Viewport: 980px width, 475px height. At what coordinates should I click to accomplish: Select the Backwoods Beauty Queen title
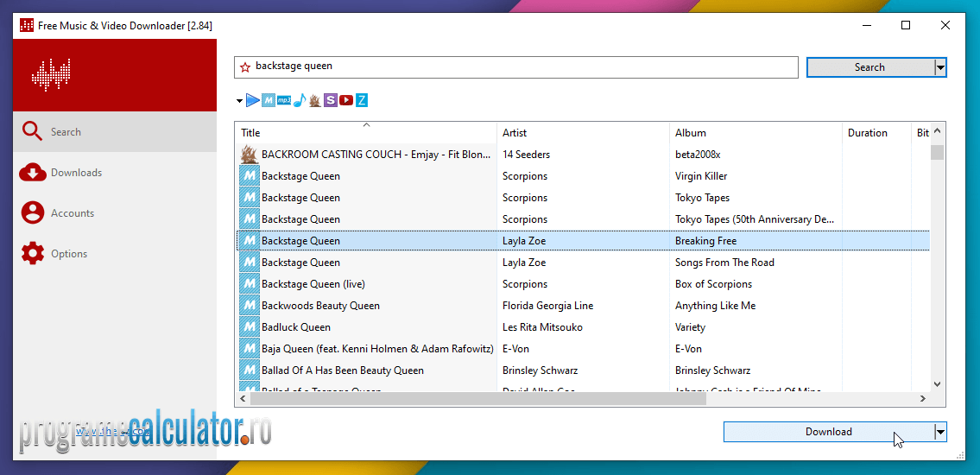coord(320,306)
